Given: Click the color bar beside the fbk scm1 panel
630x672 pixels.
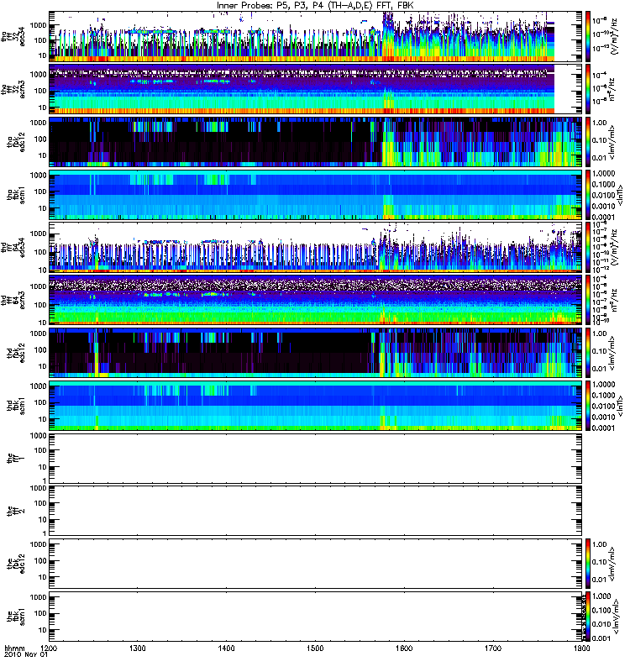Looking at the screenshot, I should pos(588,617).
